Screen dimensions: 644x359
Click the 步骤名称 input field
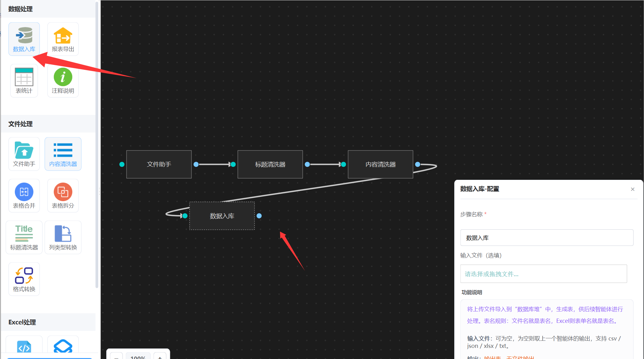[x=547, y=238]
